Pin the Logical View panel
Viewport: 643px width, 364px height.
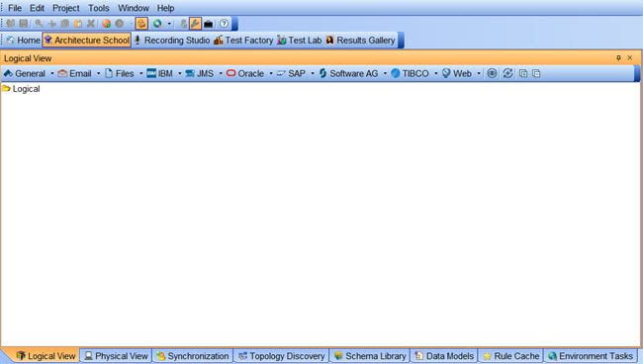pyautogui.click(x=618, y=58)
